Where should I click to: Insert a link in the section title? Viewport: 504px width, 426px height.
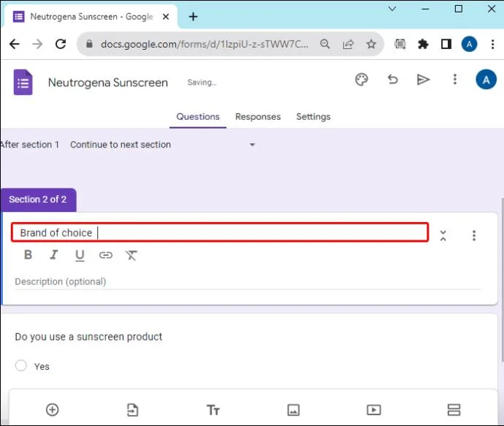(x=105, y=255)
